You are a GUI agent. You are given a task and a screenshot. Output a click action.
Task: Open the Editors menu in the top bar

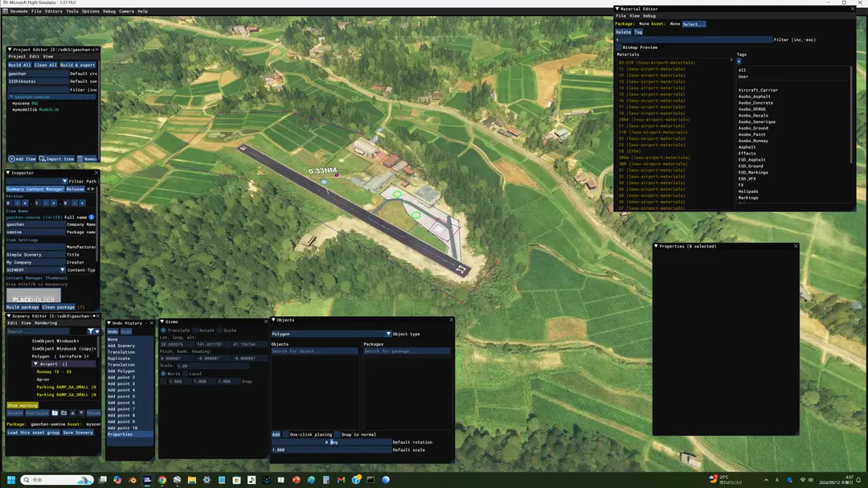tap(53, 11)
